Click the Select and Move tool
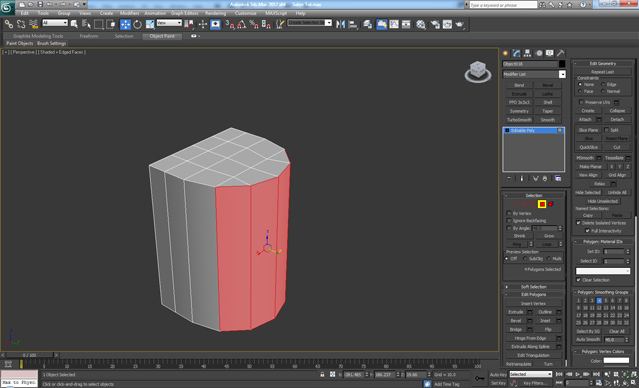The width and height of the screenshot is (639, 388). [126, 24]
